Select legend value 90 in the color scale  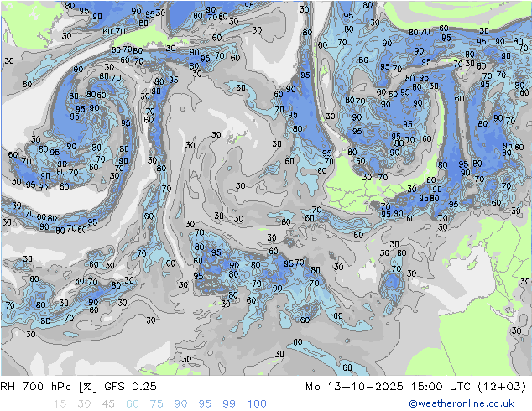[181, 404]
